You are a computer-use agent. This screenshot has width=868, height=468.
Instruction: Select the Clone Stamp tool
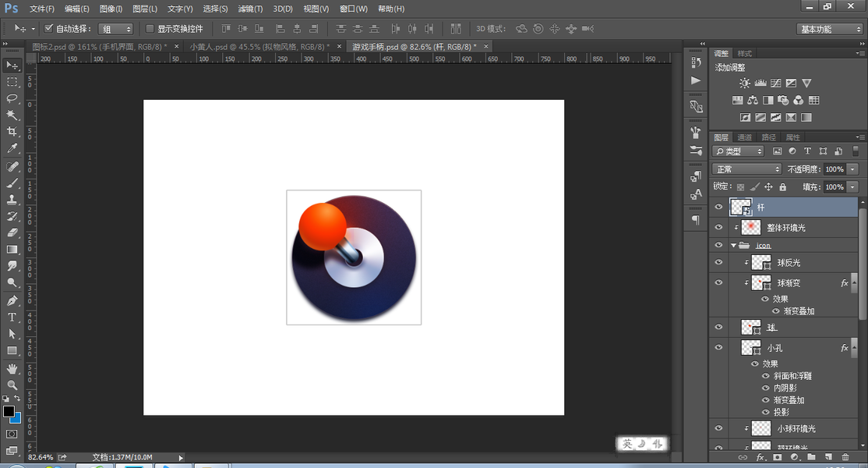[12, 200]
